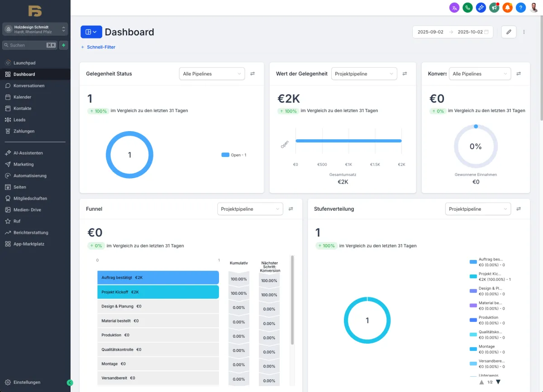This screenshot has height=392, width=543.
Task: Open the AI-Assistenten sidebar icon
Action: click(8, 153)
